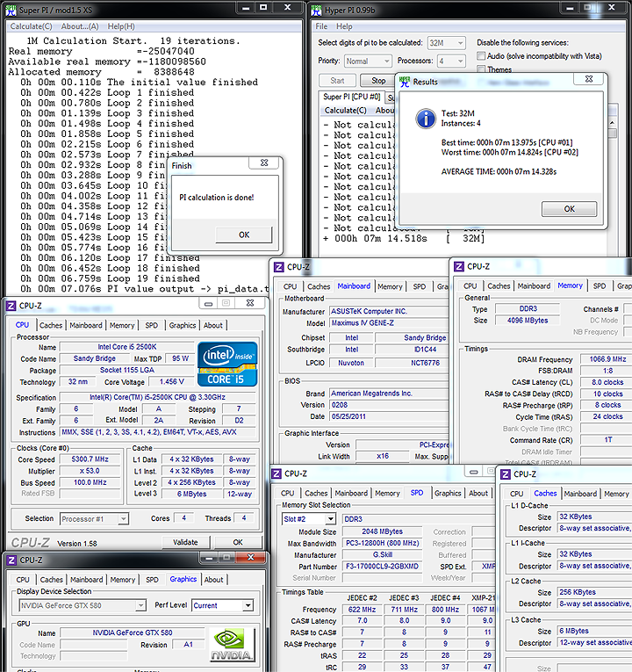Open the Help(H) menu in Super PI
Image resolution: width=632 pixels, height=672 pixels.
click(x=121, y=26)
